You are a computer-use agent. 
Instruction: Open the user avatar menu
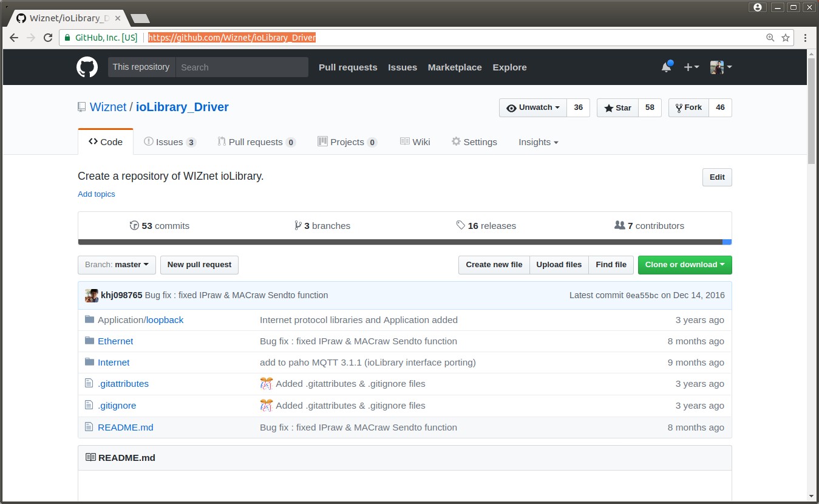tap(721, 67)
